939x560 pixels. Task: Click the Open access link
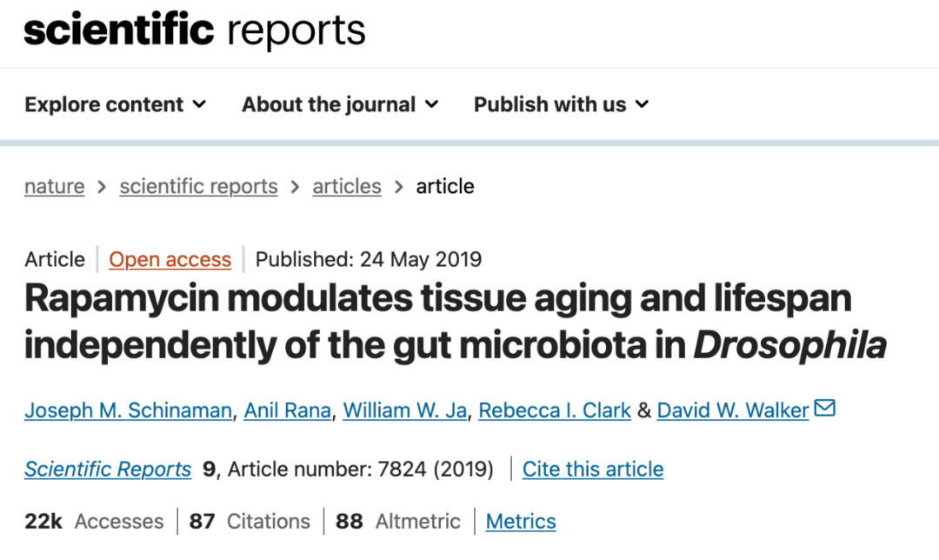click(170, 259)
